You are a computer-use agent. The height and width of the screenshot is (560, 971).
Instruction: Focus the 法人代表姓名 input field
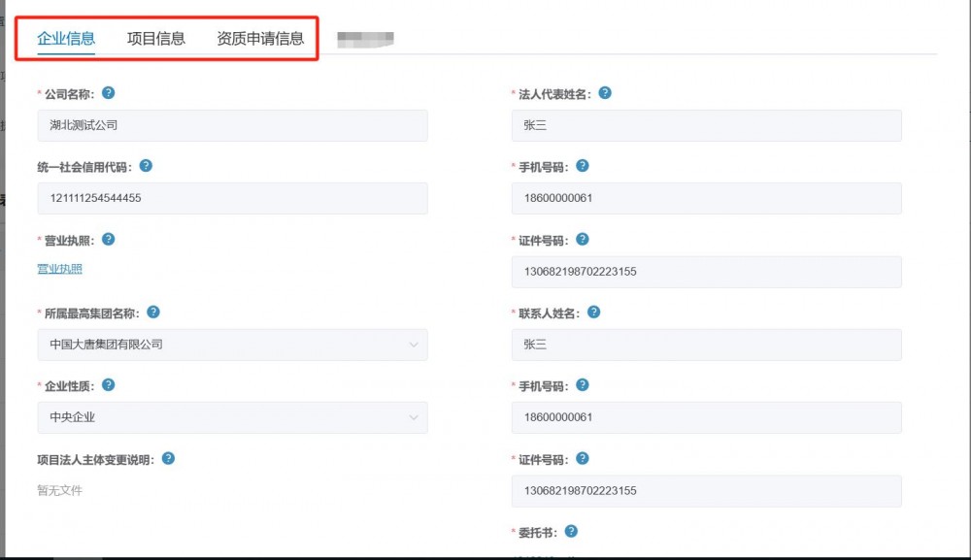(706, 125)
